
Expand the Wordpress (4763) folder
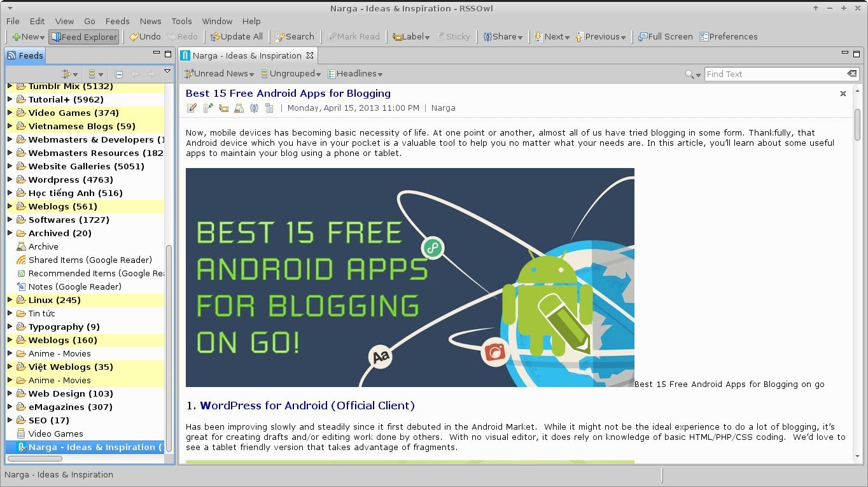click(10, 180)
